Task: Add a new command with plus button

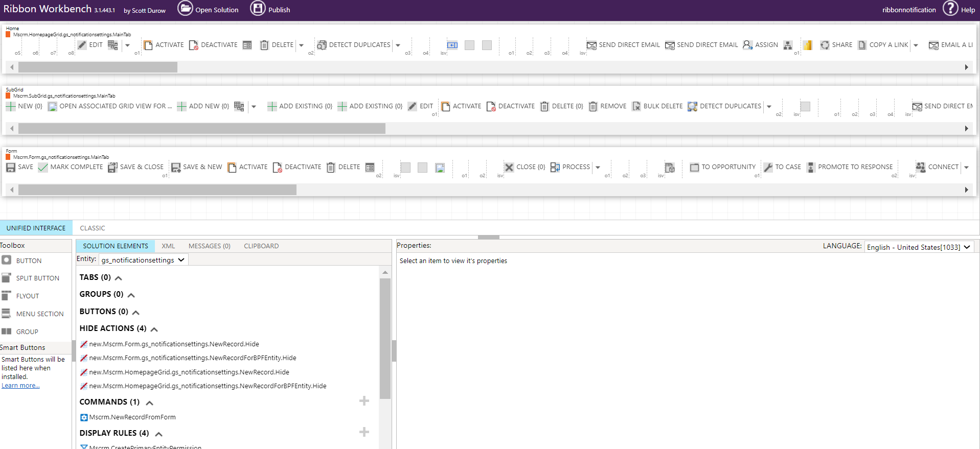Action: (x=364, y=401)
